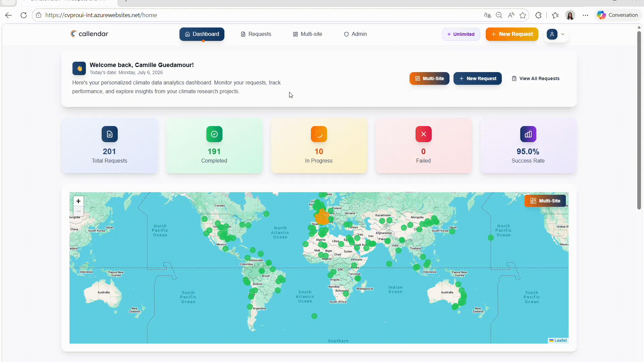Click the In Progress spinner icon

(319, 134)
